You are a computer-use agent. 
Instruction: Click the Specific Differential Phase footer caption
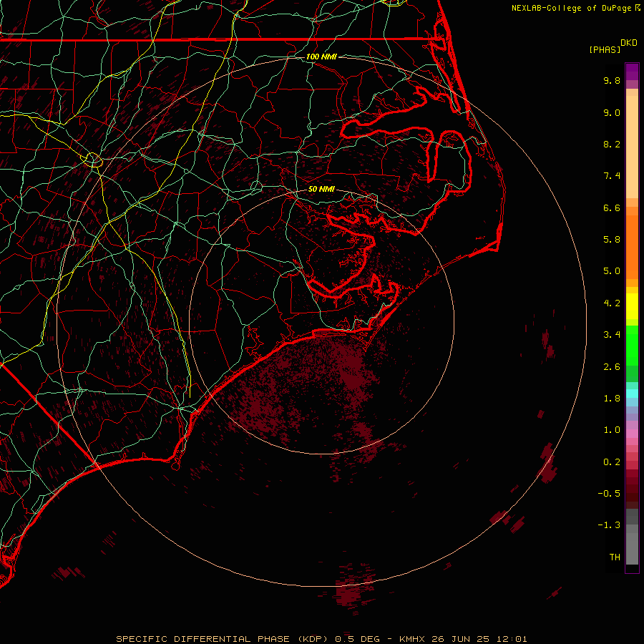[321, 639]
